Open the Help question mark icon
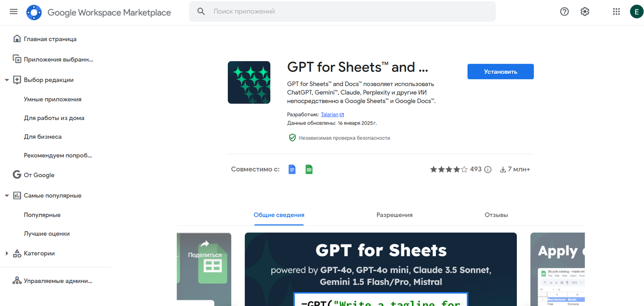The height and width of the screenshot is (306, 644). [x=564, y=12]
